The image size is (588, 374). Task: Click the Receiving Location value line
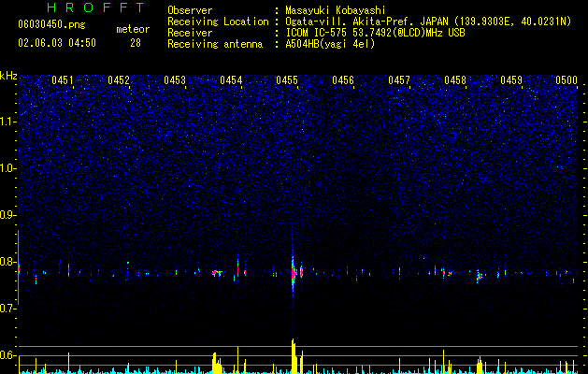(428, 22)
